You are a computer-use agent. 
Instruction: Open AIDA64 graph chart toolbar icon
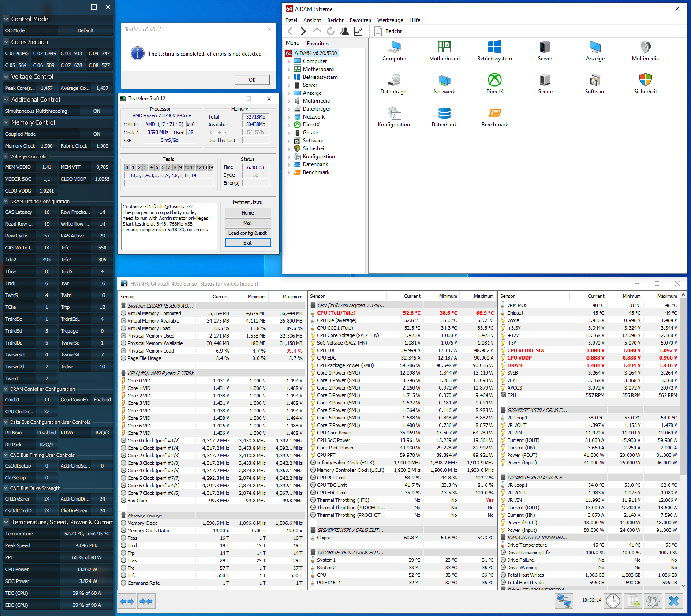358,31
